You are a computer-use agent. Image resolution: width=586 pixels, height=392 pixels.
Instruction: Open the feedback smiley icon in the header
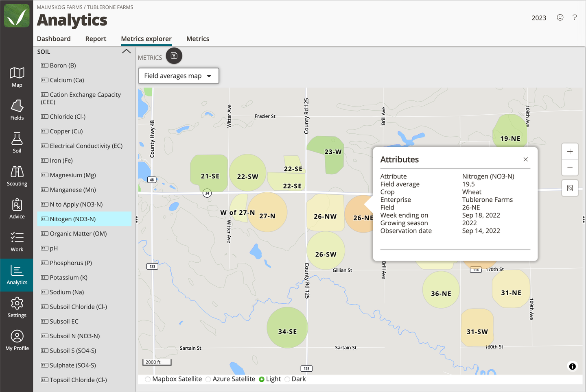tap(560, 17)
